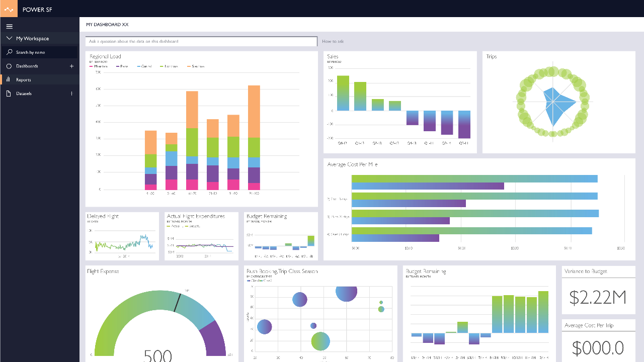The width and height of the screenshot is (644, 362).
Task: Click the green legend marker in Regional Load
Action: (162, 66)
